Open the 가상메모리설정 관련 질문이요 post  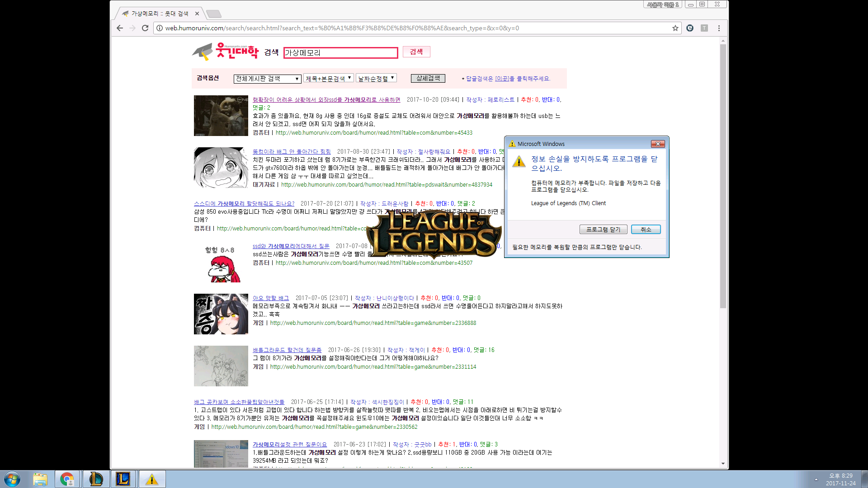coord(289,445)
